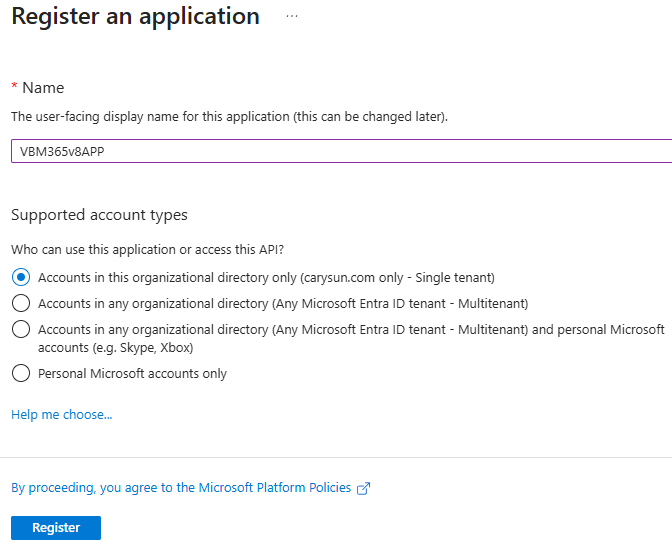Click the Register button

click(x=55, y=528)
